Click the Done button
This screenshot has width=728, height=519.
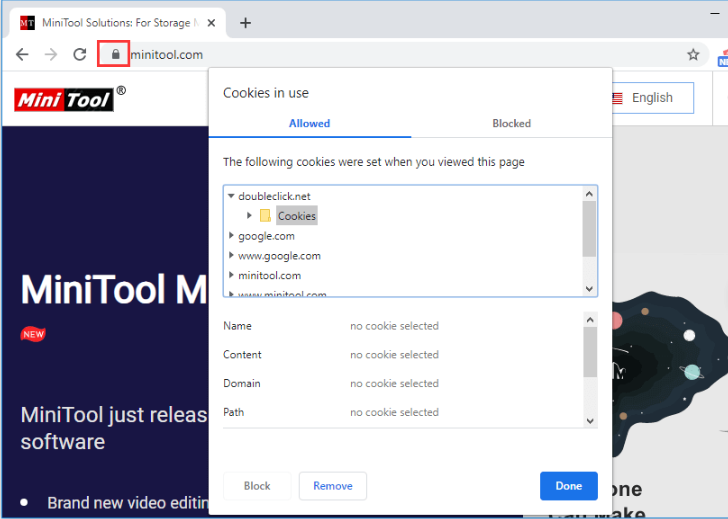click(x=569, y=486)
